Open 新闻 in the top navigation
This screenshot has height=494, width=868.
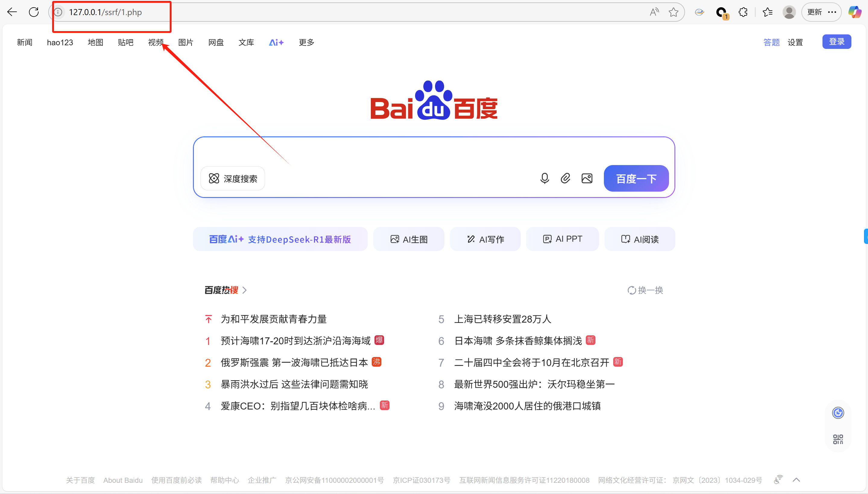[24, 43]
